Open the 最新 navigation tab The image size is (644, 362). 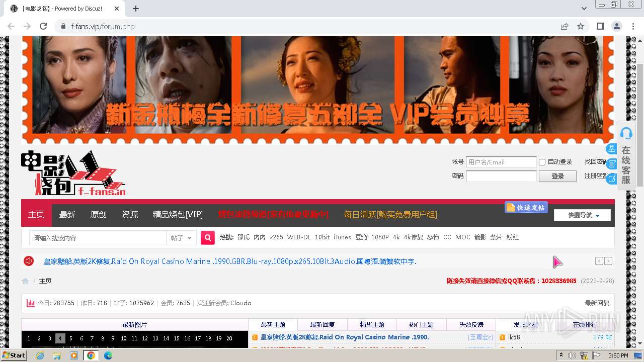tap(67, 215)
